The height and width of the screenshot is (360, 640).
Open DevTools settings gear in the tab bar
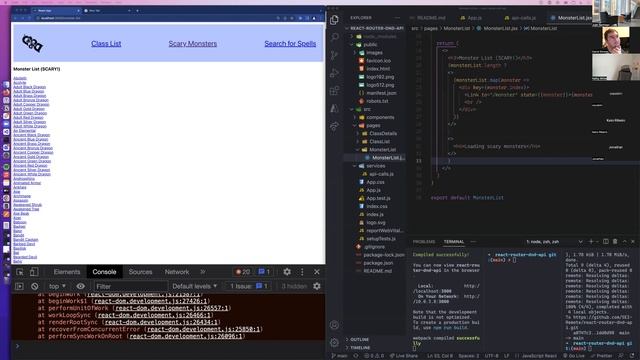287,272
